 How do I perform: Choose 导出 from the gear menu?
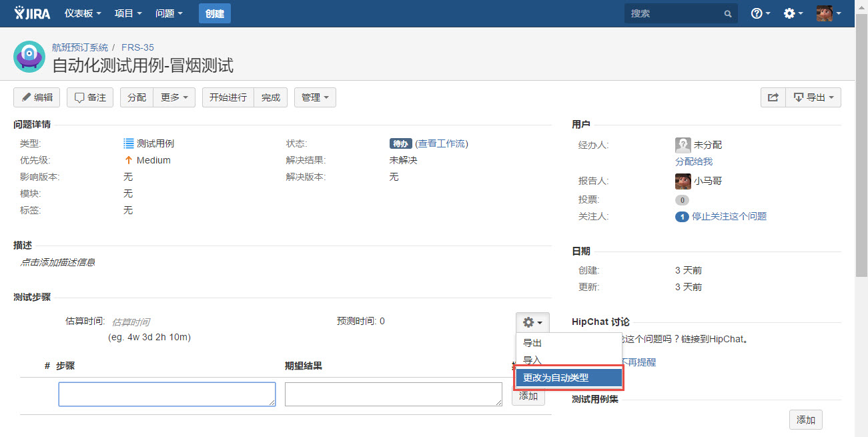click(x=532, y=343)
